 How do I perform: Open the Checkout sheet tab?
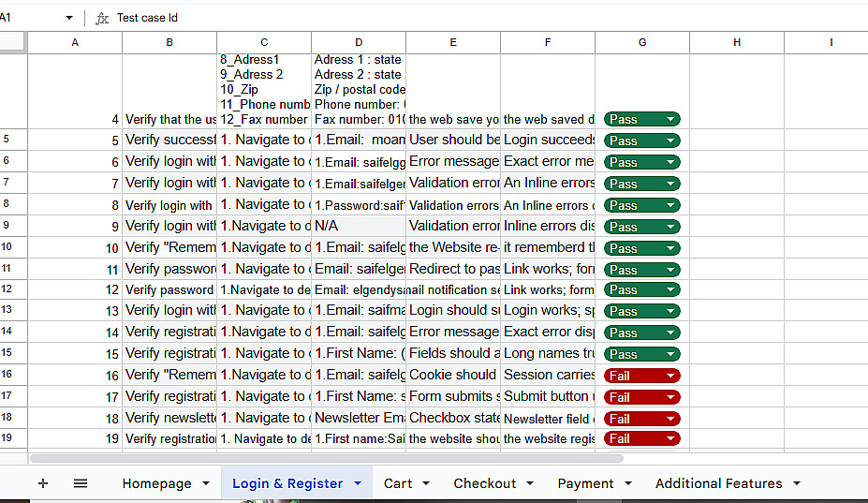(484, 483)
